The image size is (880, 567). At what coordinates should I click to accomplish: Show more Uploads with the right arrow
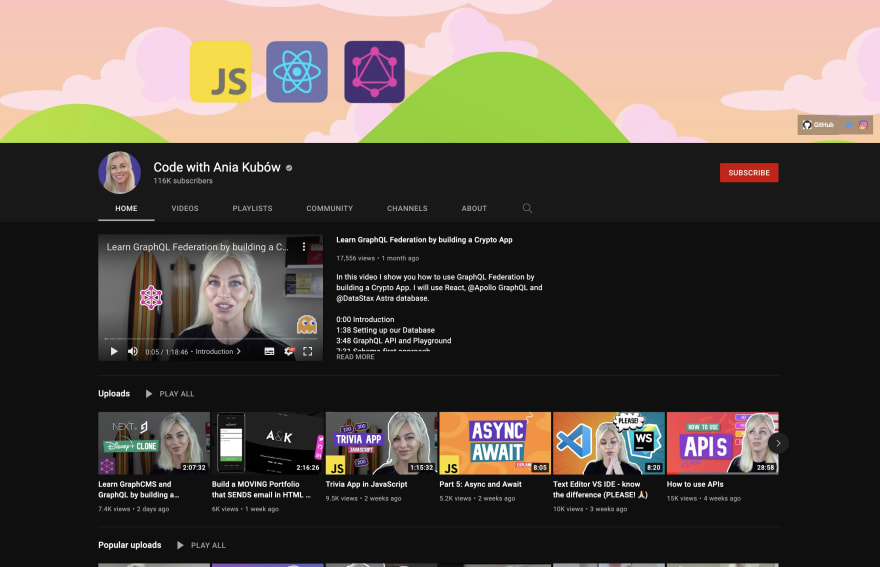click(x=778, y=443)
